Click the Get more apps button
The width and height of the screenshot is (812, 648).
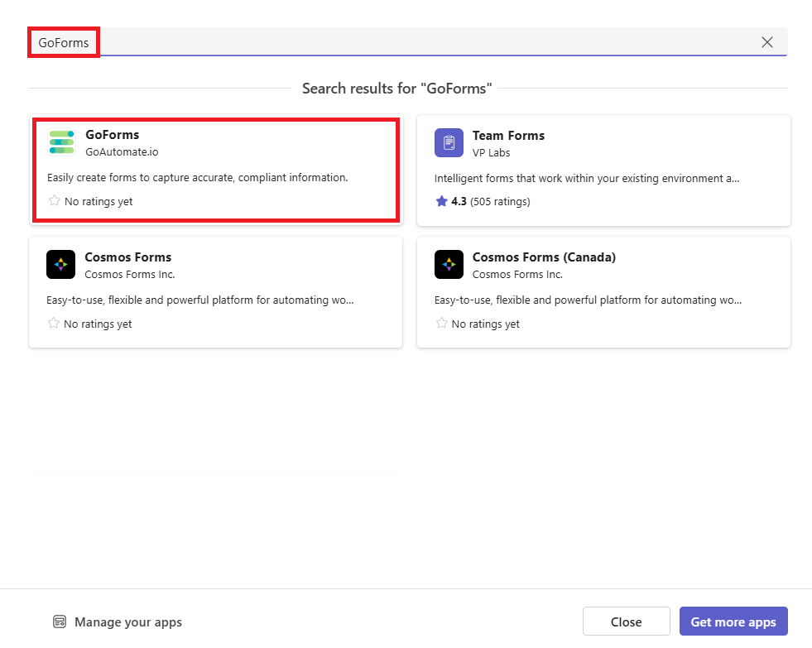click(733, 622)
